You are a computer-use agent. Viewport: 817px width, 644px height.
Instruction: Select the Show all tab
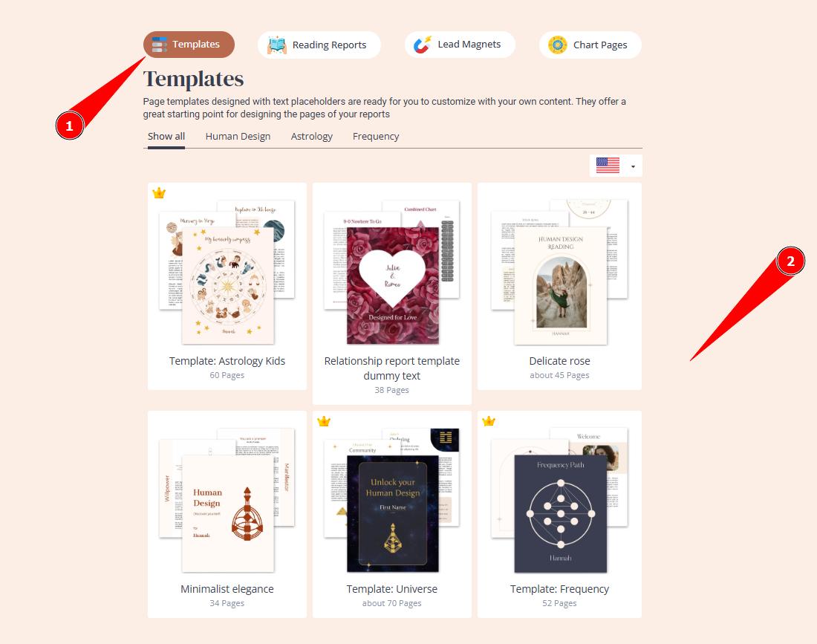(x=166, y=137)
